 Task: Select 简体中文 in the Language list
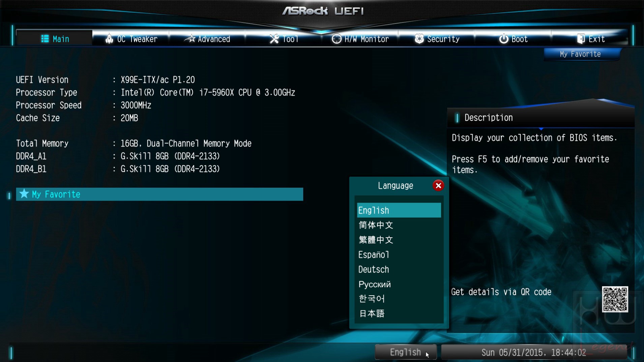pyautogui.click(x=399, y=225)
